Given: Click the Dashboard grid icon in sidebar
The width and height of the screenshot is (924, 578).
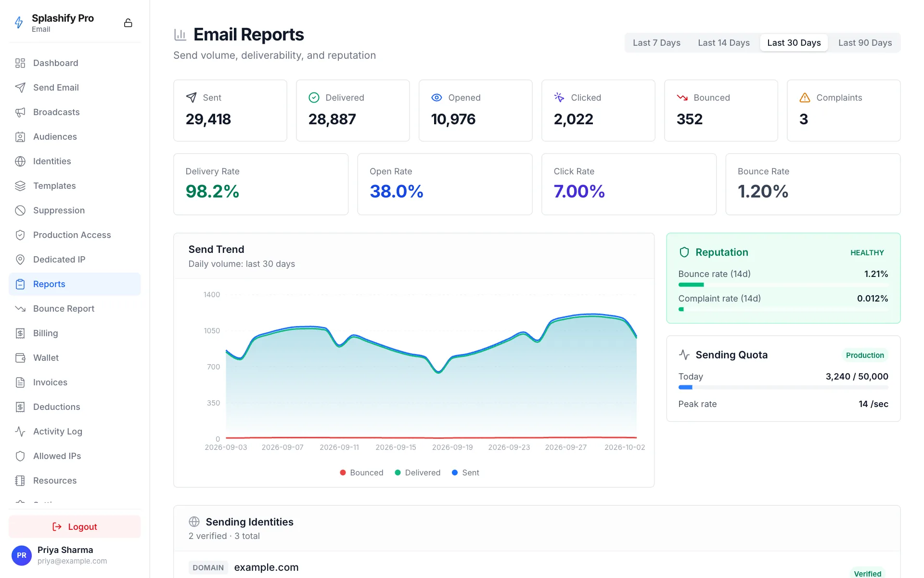Looking at the screenshot, I should [x=20, y=63].
